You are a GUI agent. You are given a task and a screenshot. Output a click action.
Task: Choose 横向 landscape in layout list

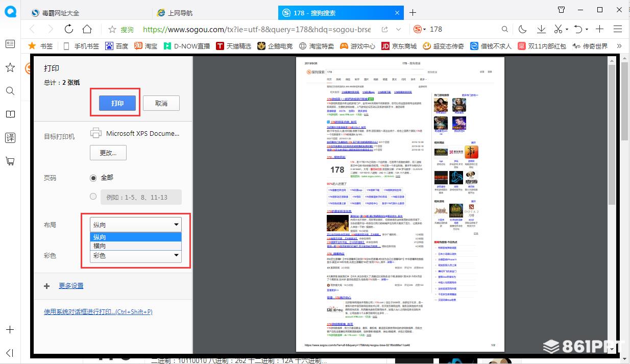pos(136,246)
